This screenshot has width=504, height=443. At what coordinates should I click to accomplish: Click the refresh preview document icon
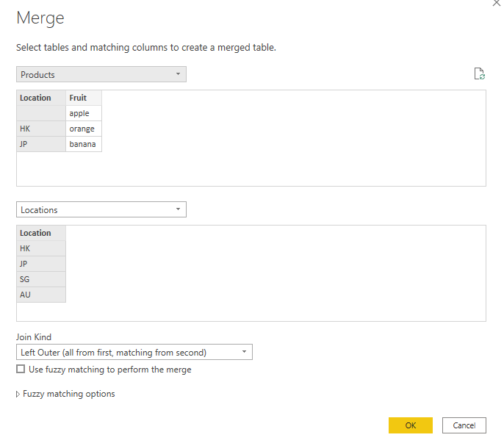[x=480, y=73]
